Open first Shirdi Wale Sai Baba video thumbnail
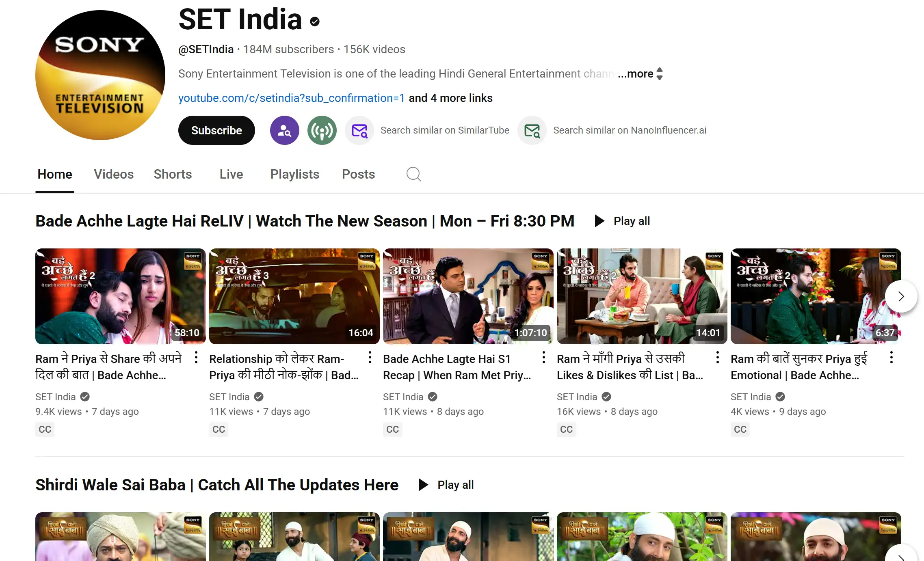The image size is (924, 561). coord(121,537)
